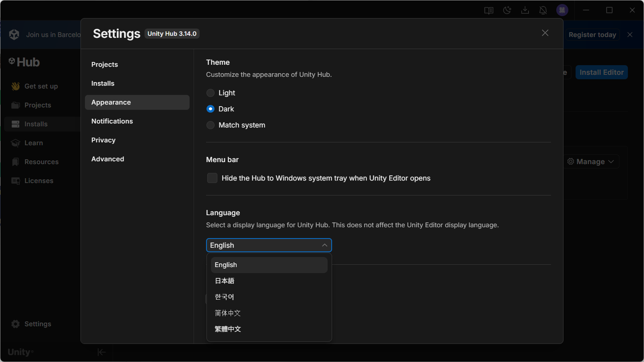Click the Resources bookmark icon
Image resolution: width=644 pixels, height=362 pixels.
pyautogui.click(x=16, y=162)
